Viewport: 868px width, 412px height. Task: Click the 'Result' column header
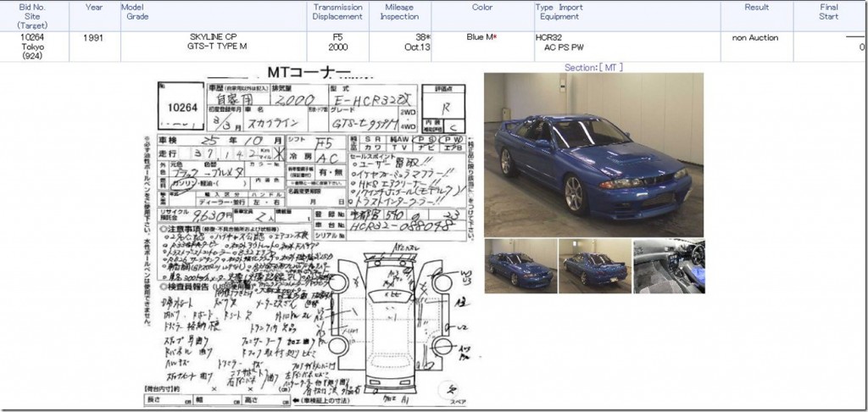757,7
